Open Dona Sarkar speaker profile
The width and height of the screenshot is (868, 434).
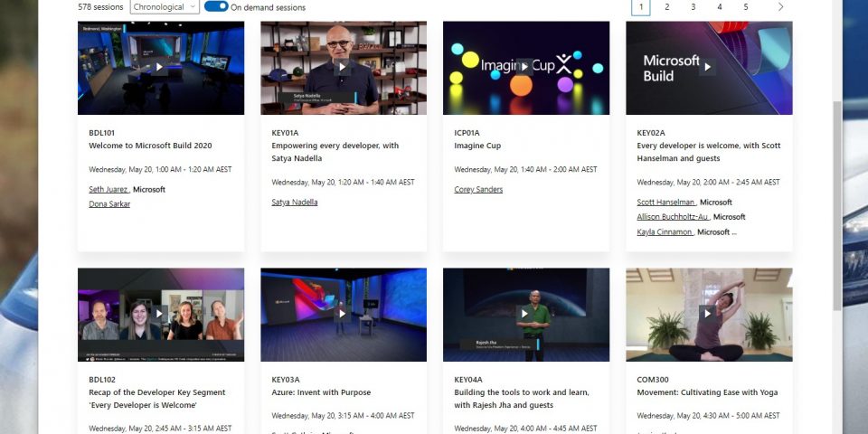pyautogui.click(x=109, y=203)
